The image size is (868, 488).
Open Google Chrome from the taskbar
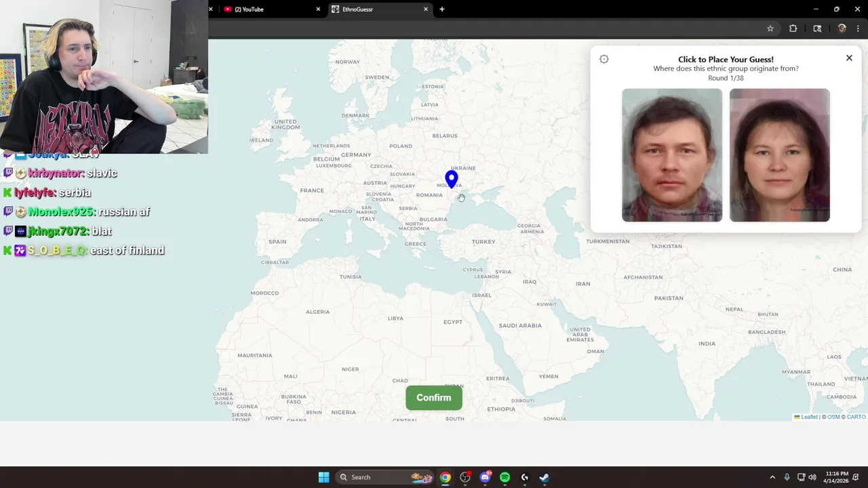(445, 477)
